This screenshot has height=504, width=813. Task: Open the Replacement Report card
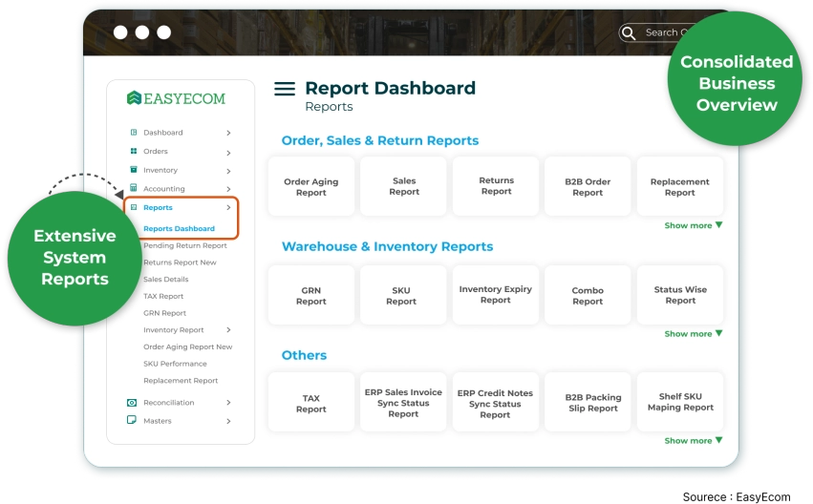[680, 186]
